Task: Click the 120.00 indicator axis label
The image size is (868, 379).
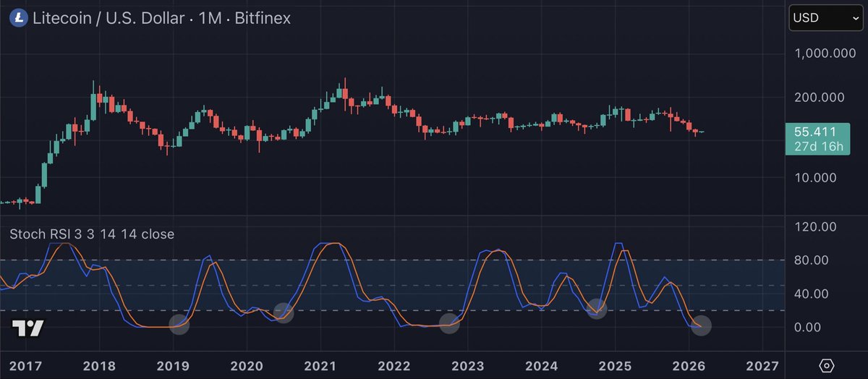Action: pos(815,226)
